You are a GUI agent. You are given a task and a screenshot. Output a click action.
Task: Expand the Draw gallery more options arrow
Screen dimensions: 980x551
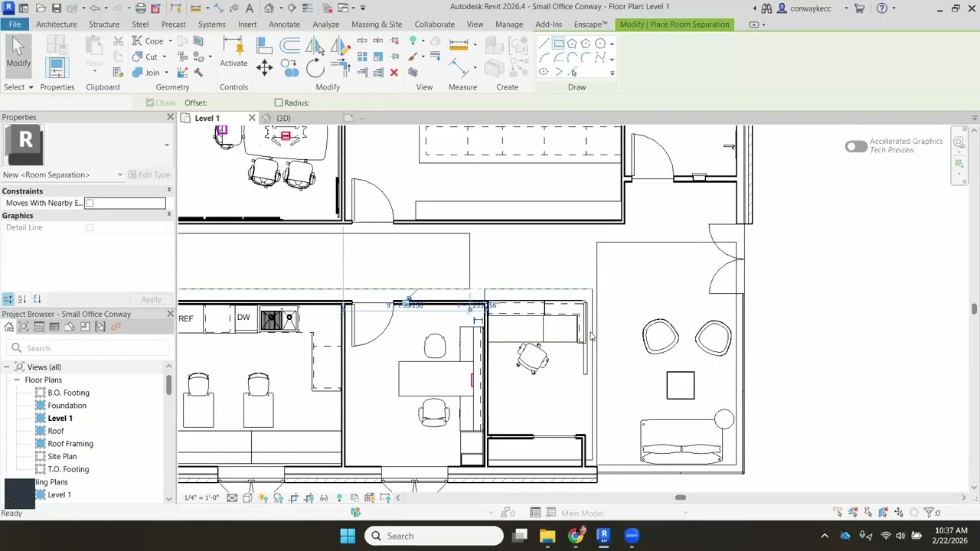[x=612, y=73]
